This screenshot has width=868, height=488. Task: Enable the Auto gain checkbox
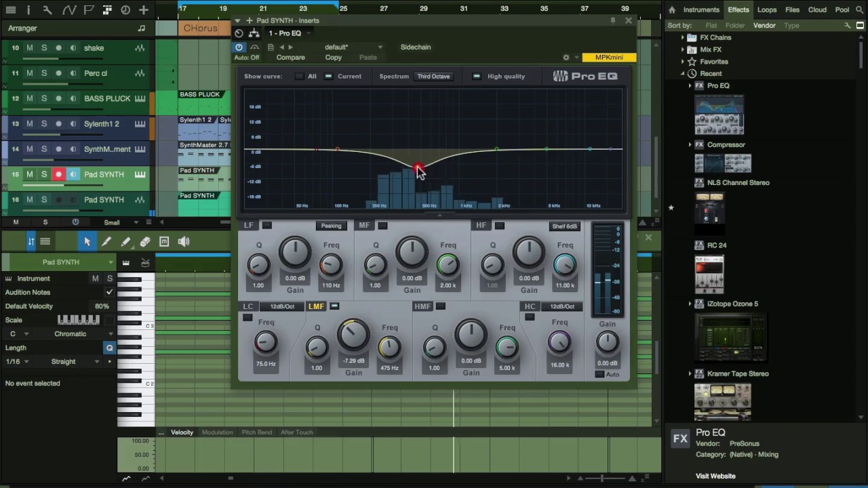pos(599,374)
